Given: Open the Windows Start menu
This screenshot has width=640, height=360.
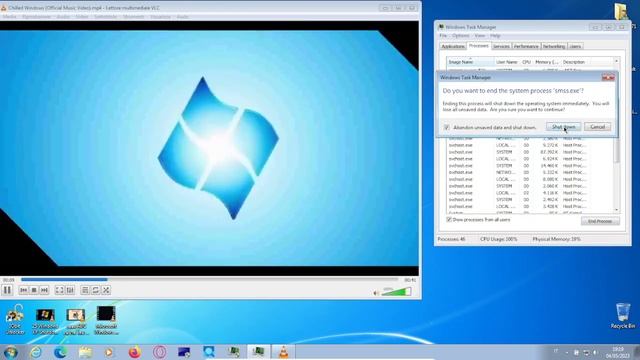Looking at the screenshot, I should (10, 352).
